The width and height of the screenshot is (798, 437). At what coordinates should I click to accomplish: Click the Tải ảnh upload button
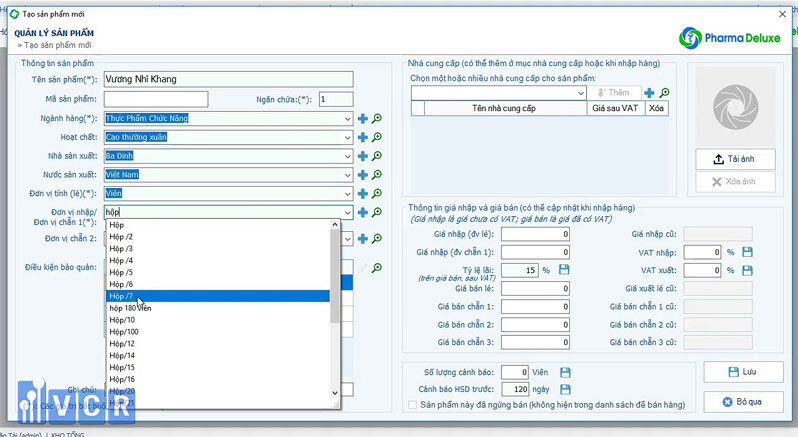click(x=735, y=159)
